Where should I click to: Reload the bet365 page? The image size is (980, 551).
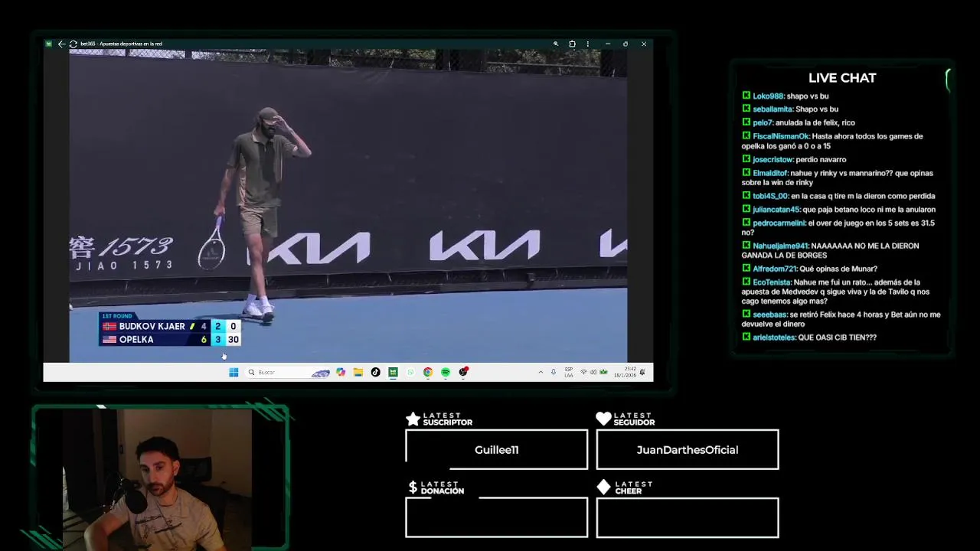click(x=73, y=44)
